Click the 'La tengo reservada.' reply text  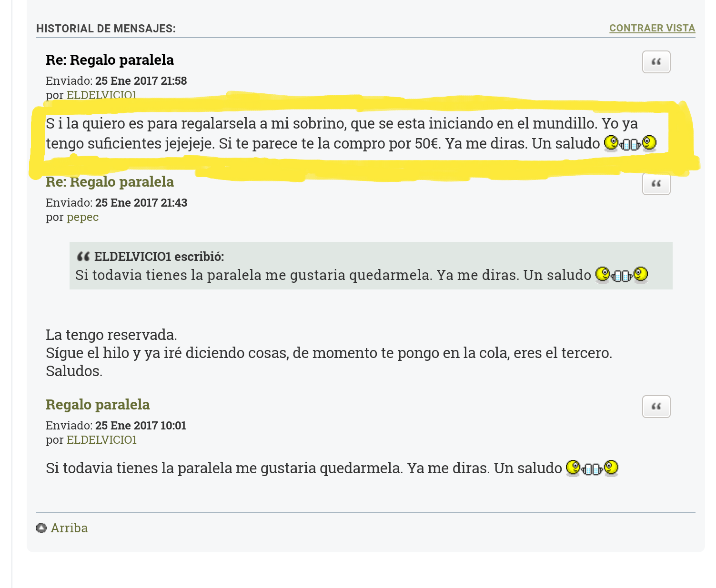(111, 335)
